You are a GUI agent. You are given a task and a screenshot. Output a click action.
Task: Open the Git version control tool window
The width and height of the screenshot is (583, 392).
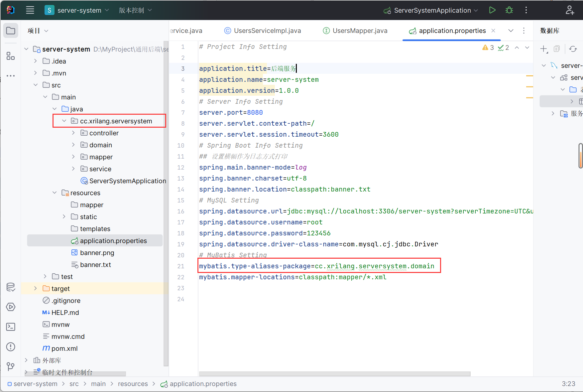[x=11, y=366]
